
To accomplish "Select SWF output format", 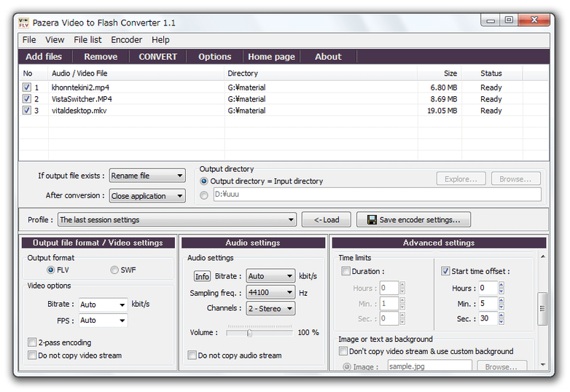I will [114, 270].
